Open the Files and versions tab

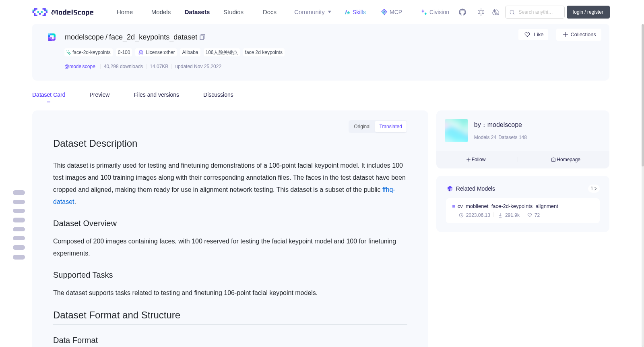pos(156,95)
